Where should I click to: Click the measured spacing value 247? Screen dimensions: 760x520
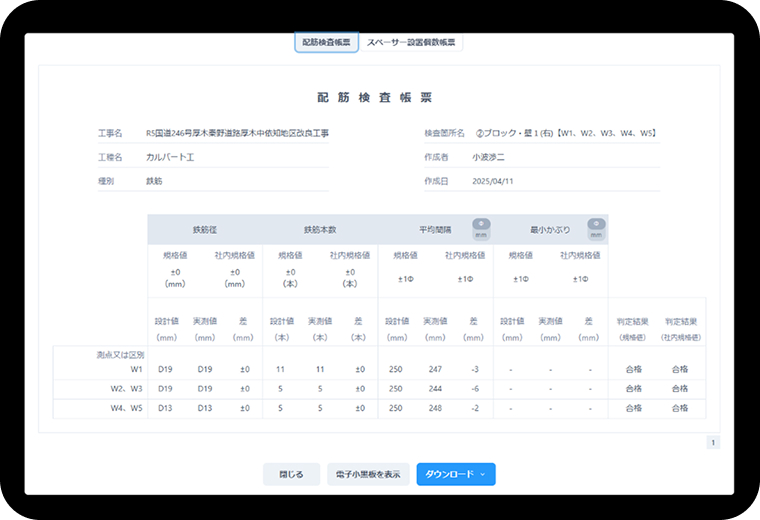coord(434,369)
